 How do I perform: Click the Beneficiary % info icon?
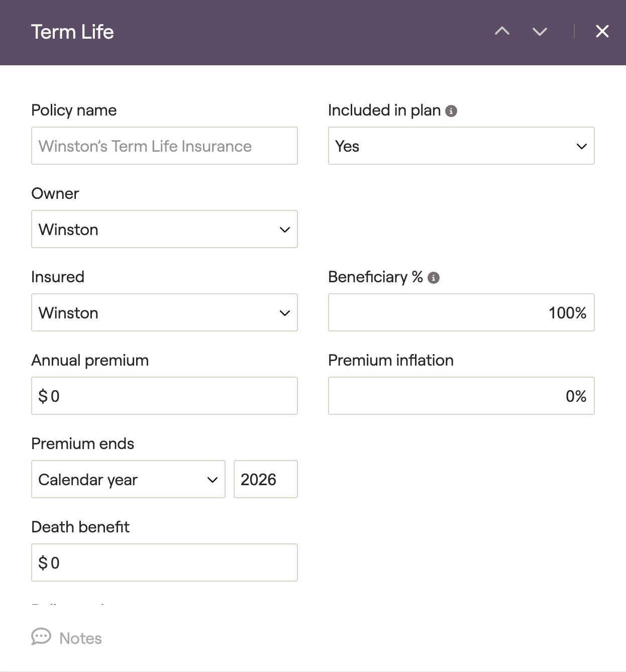click(434, 278)
